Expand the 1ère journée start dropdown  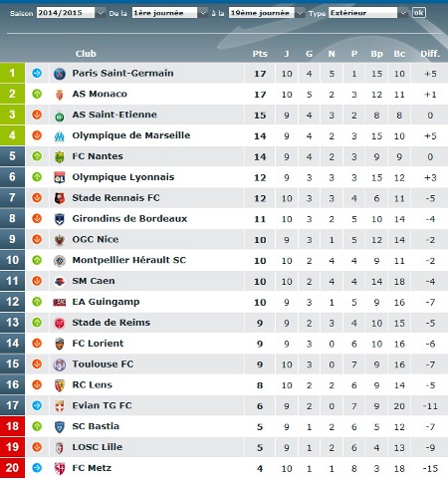pos(169,13)
